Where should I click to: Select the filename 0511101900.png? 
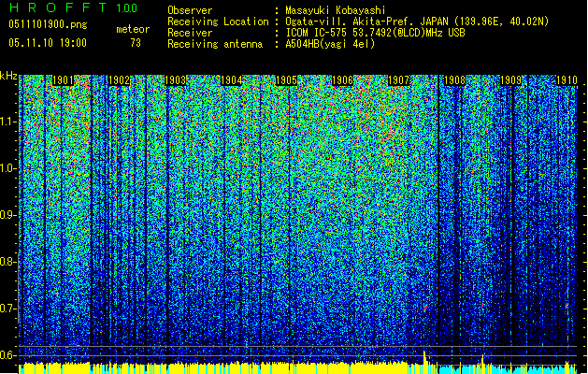pos(48,25)
